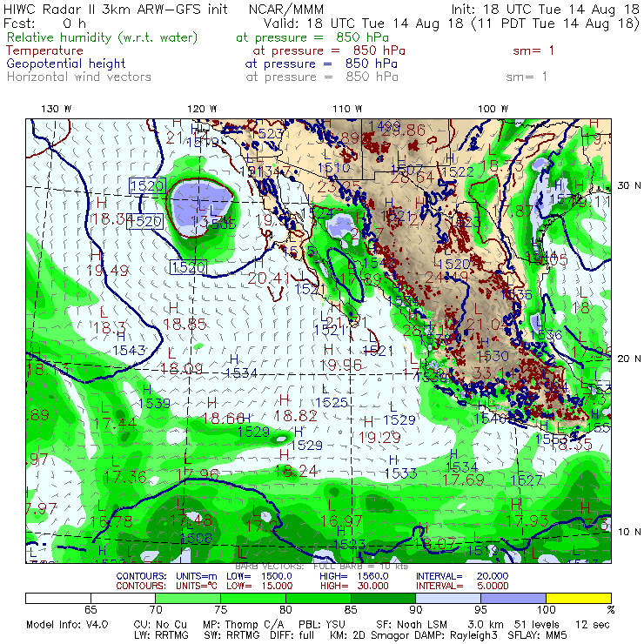Image resolution: width=644 pixels, height=644 pixels.
Task: Click the '110 W' longitude label
Action: (347, 109)
